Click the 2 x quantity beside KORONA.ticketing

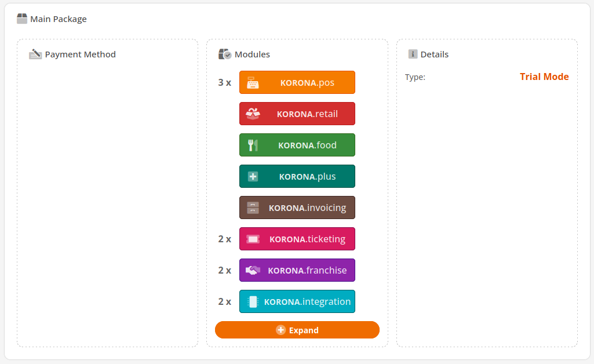pyautogui.click(x=225, y=239)
